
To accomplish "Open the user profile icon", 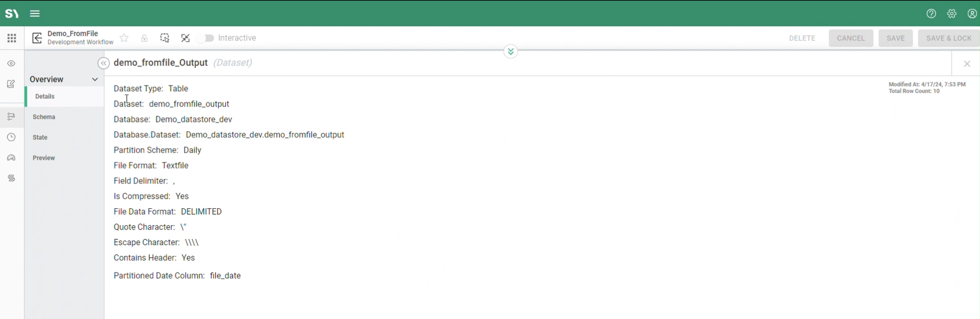I will [972, 14].
